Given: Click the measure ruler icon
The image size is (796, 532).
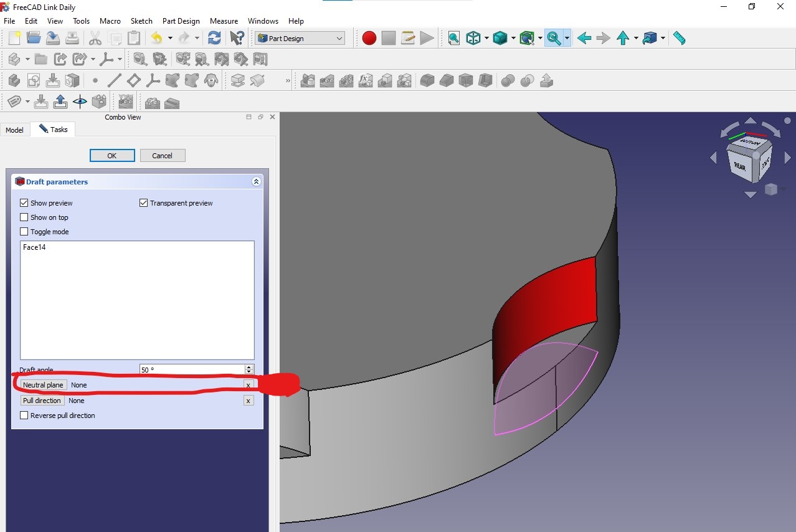Looking at the screenshot, I should click(680, 38).
